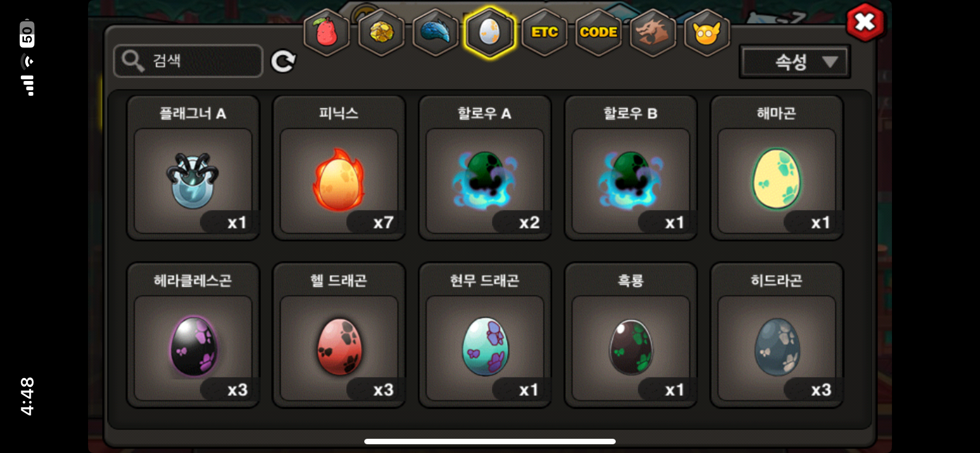Open the CODE tab
Image resolution: width=980 pixels, height=453 pixels.
click(598, 33)
